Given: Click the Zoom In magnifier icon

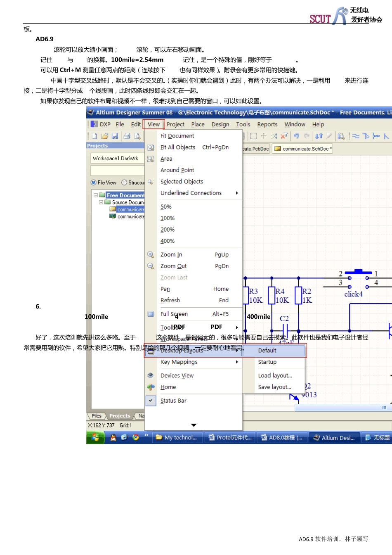Looking at the screenshot, I should (151, 255).
